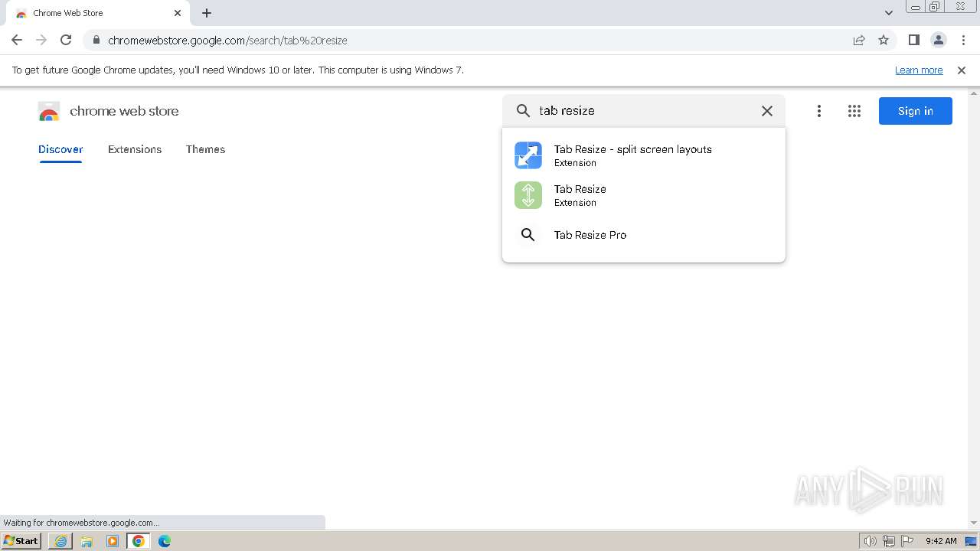Click the Chrome Web Store logo
980x551 pixels.
click(x=49, y=112)
